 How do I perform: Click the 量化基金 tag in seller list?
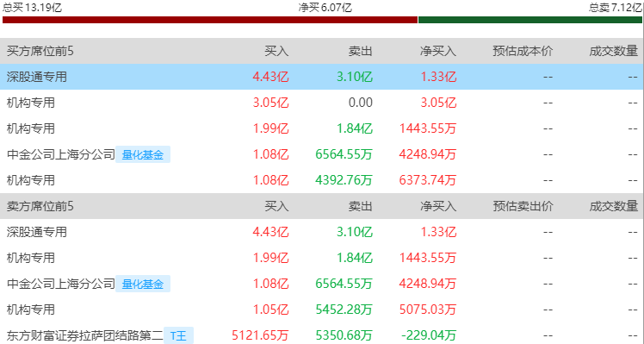(143, 284)
